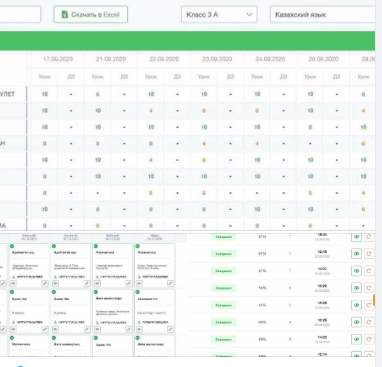Select the 24.09.2020 date column header
Screen dimensions: 382x367
point(270,59)
